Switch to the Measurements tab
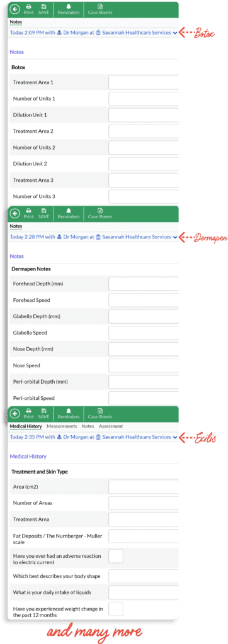This screenshot has width=228, height=644. pyautogui.click(x=62, y=426)
